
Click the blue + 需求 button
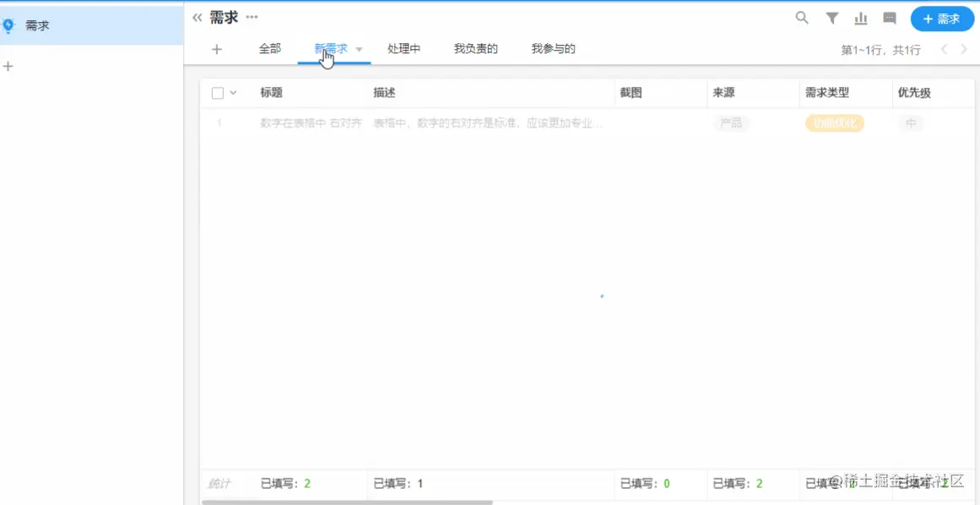pos(942,18)
